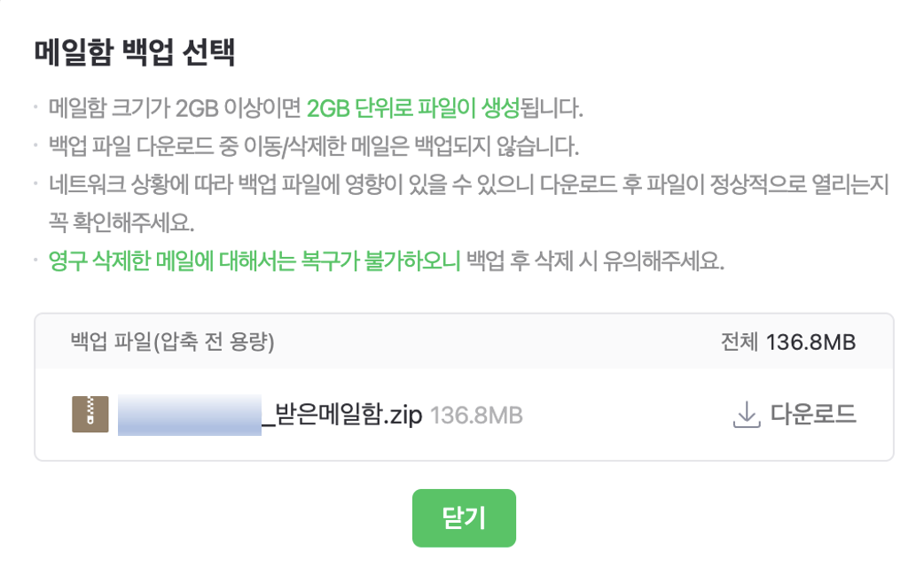
Task: Click the 전체 label in the header row
Action: 740,341
